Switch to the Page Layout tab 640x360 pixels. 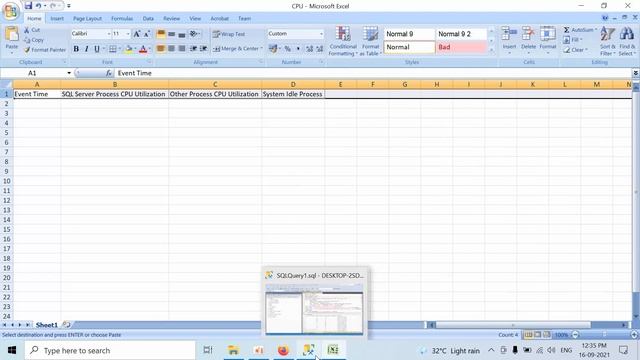[87, 18]
